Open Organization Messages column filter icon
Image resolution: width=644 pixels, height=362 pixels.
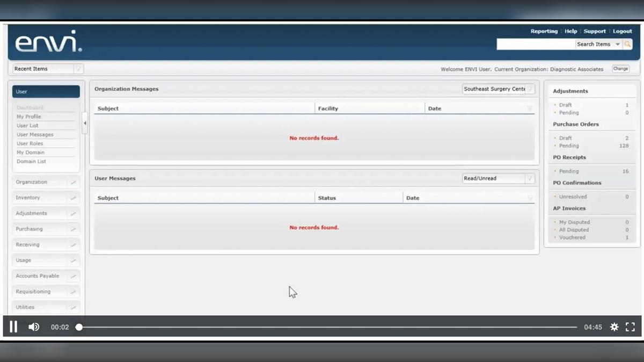coord(530,108)
